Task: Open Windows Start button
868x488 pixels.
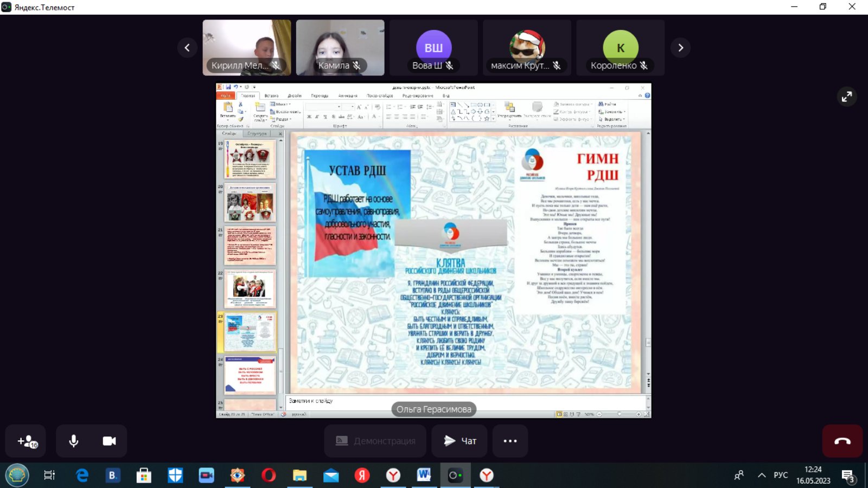Action: [17, 476]
